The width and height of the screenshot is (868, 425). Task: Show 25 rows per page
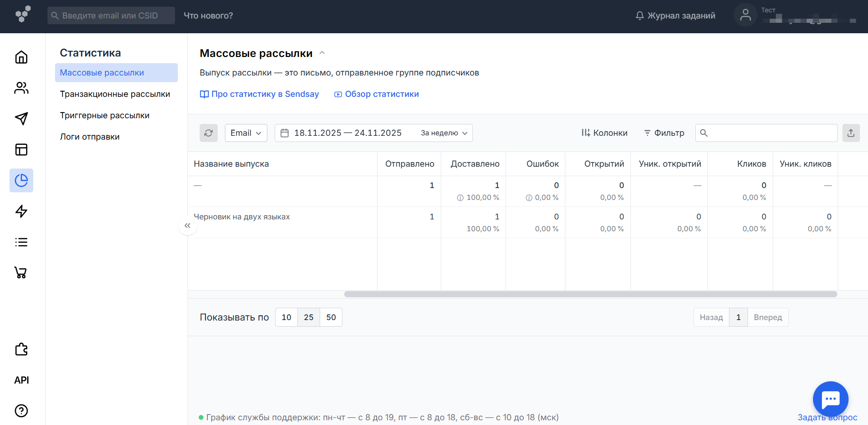pos(308,317)
